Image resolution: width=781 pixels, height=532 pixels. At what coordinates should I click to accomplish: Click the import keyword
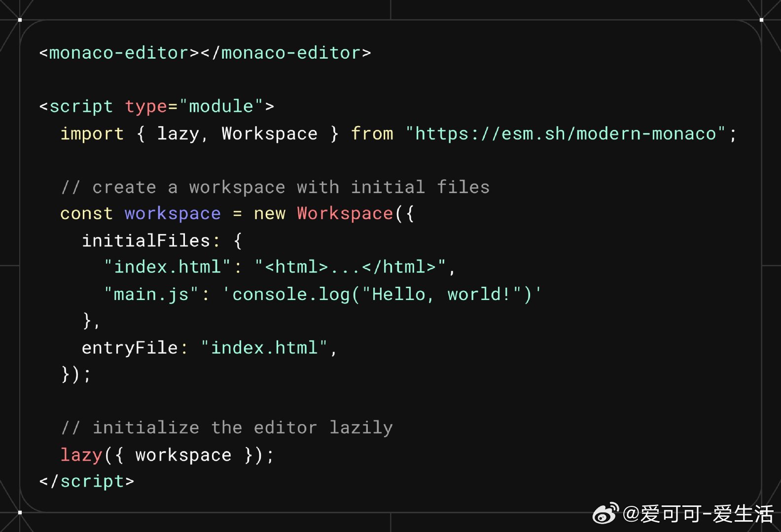[92, 134]
